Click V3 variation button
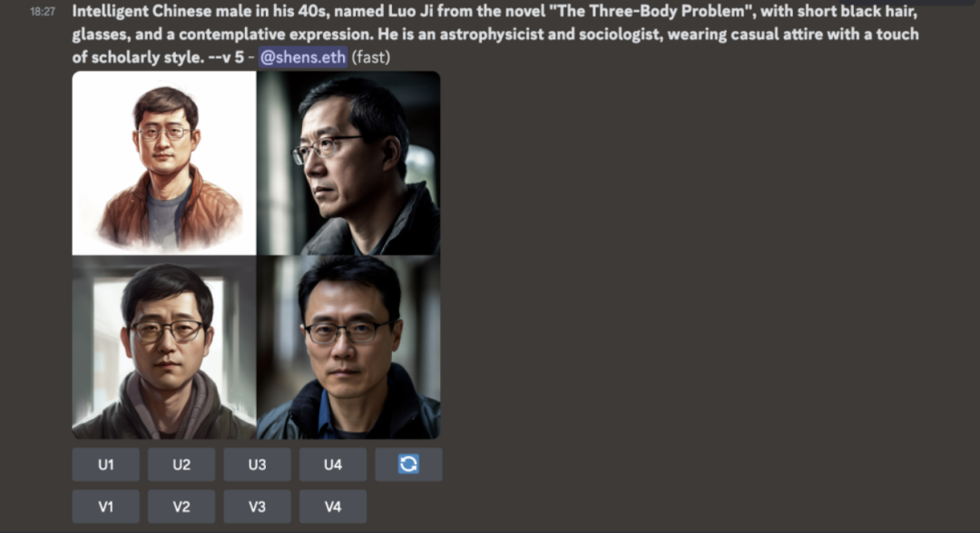Screen dimensions: 980x533 click(x=257, y=506)
